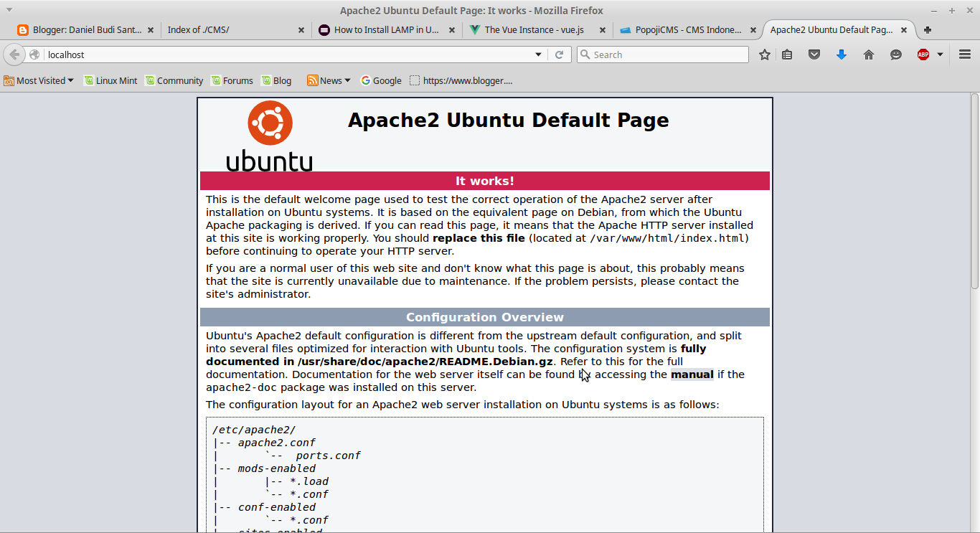Click the ports.conf line
Viewport: 980px width, 533px height.
click(328, 456)
